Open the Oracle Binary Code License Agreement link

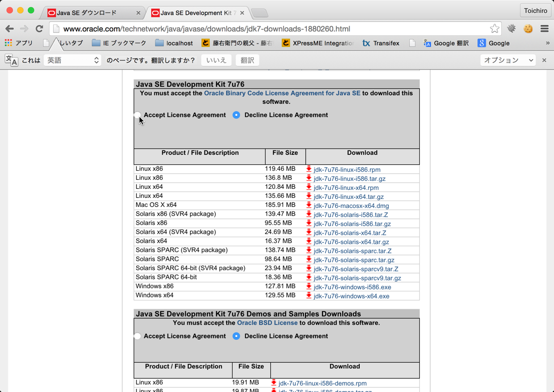[x=282, y=93]
